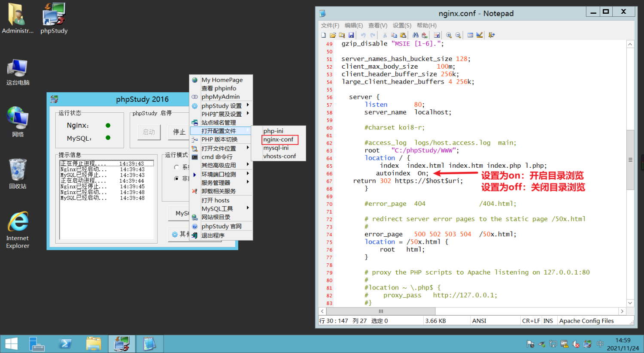Viewport: 644px width, 353px height.
Task: Select the phpStudy desktop shortcut icon
Action: (x=54, y=18)
